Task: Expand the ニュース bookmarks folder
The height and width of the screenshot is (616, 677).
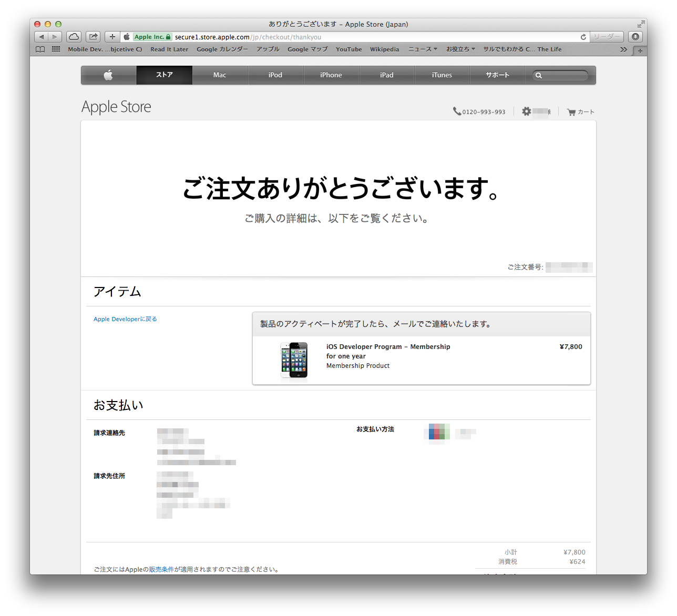Action: [423, 49]
